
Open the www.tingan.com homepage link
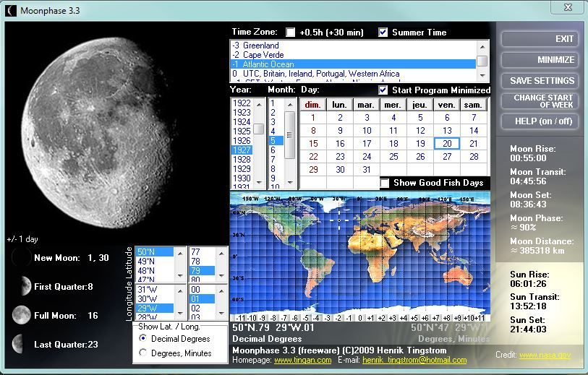302,360
